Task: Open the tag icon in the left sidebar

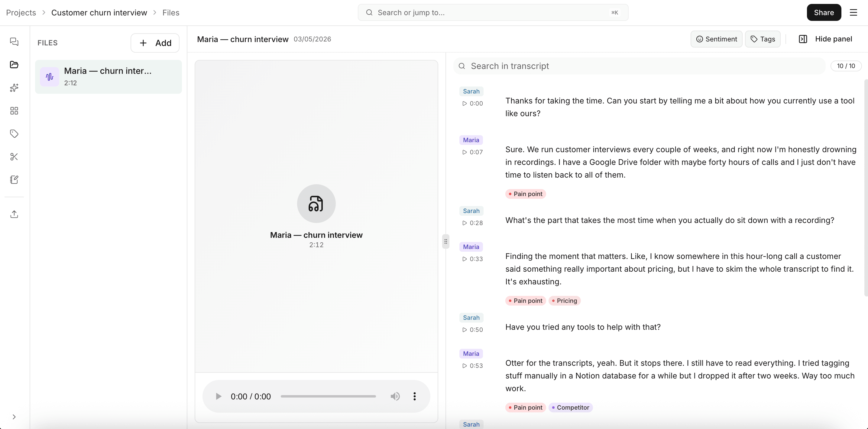Action: (14, 133)
